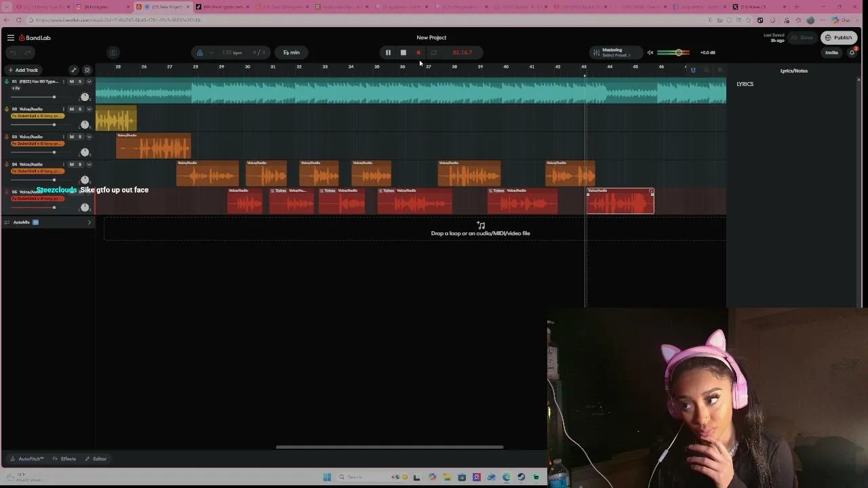Image resolution: width=868 pixels, height=488 pixels.
Task: Open the metronome options dropdown
Action: point(211,52)
